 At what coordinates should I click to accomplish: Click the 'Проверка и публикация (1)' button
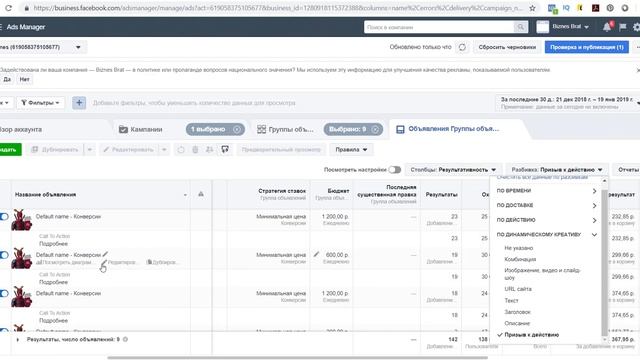coord(587,47)
